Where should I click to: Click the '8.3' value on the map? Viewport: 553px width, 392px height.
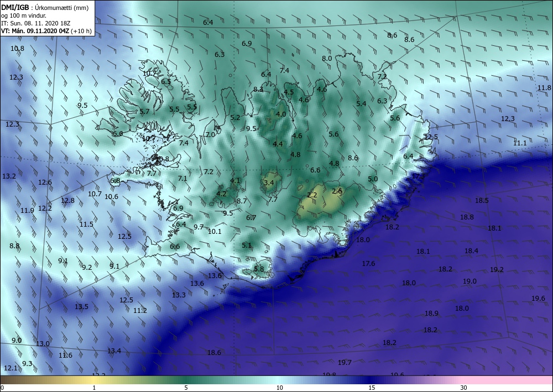point(258,90)
